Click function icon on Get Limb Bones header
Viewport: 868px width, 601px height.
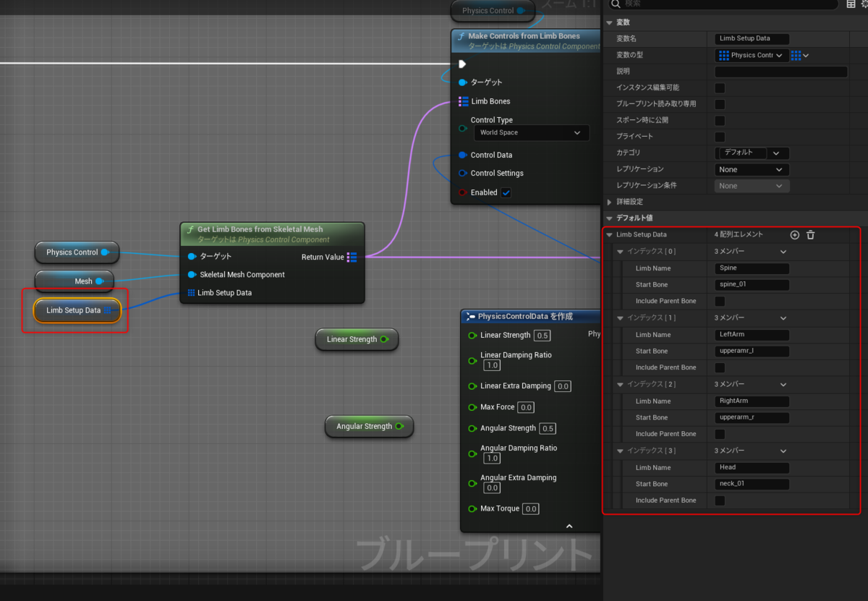click(190, 230)
